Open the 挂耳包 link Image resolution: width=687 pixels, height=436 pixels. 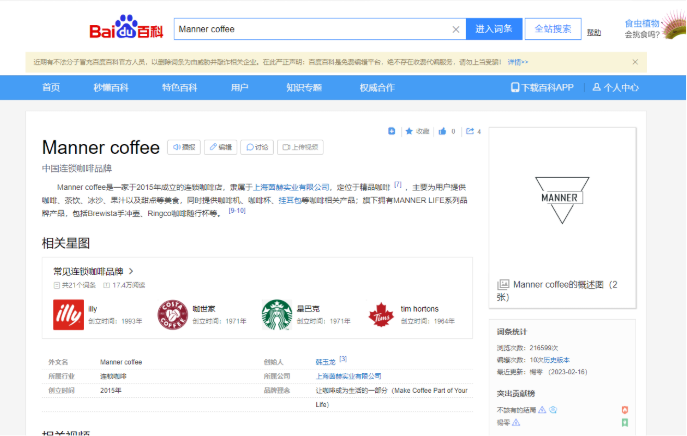(x=290, y=200)
